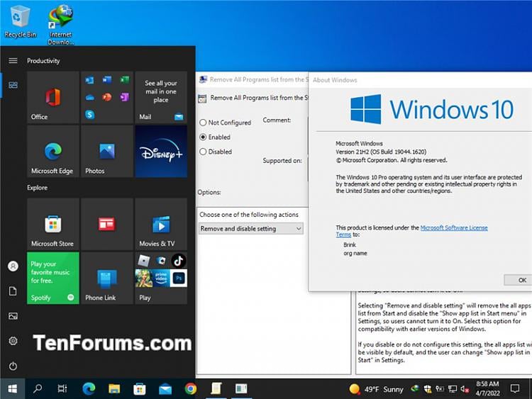Open the Play folder tile
The image size is (532, 399).
tap(161, 278)
